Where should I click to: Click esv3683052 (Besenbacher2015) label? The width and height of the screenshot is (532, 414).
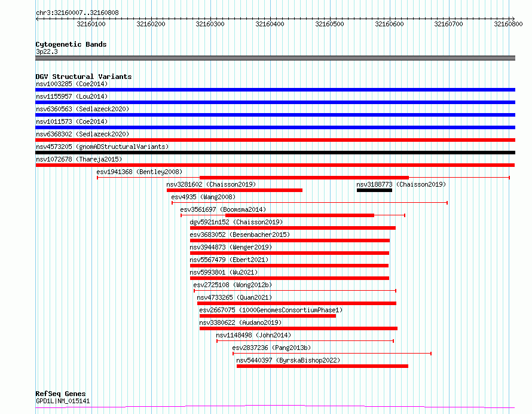(240, 235)
